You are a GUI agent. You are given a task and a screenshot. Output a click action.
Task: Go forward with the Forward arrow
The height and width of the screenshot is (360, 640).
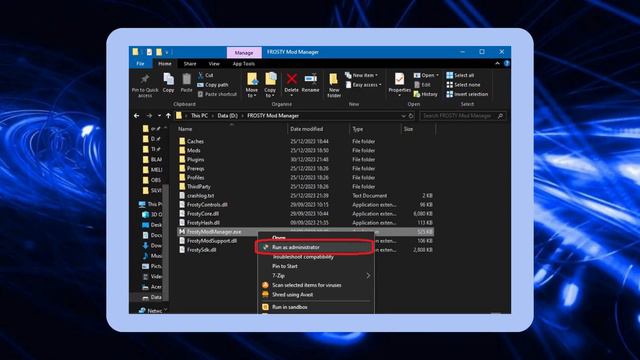pyautogui.click(x=149, y=116)
